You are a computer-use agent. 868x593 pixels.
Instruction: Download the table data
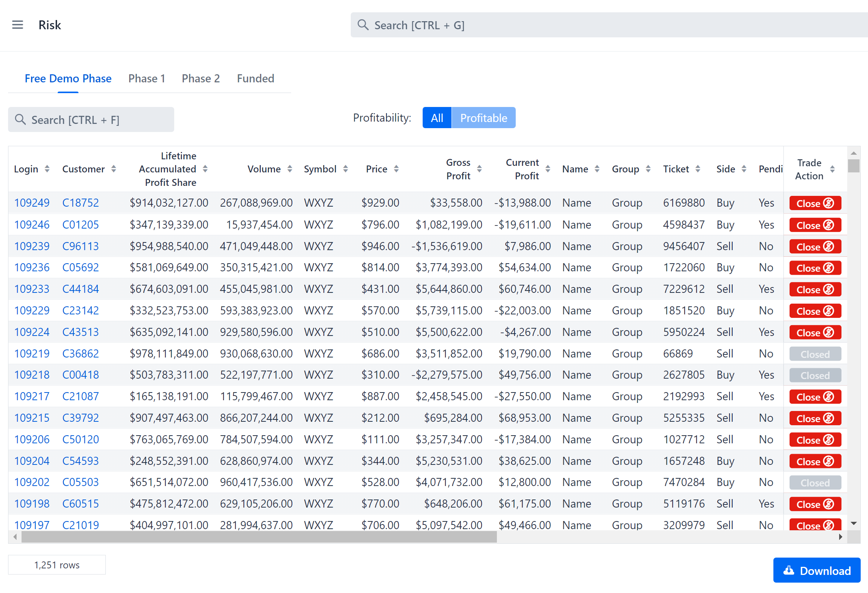pos(816,570)
